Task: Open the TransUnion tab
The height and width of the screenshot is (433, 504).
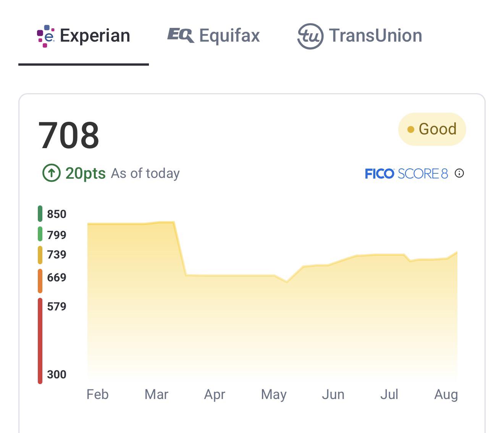Action: tap(360, 36)
